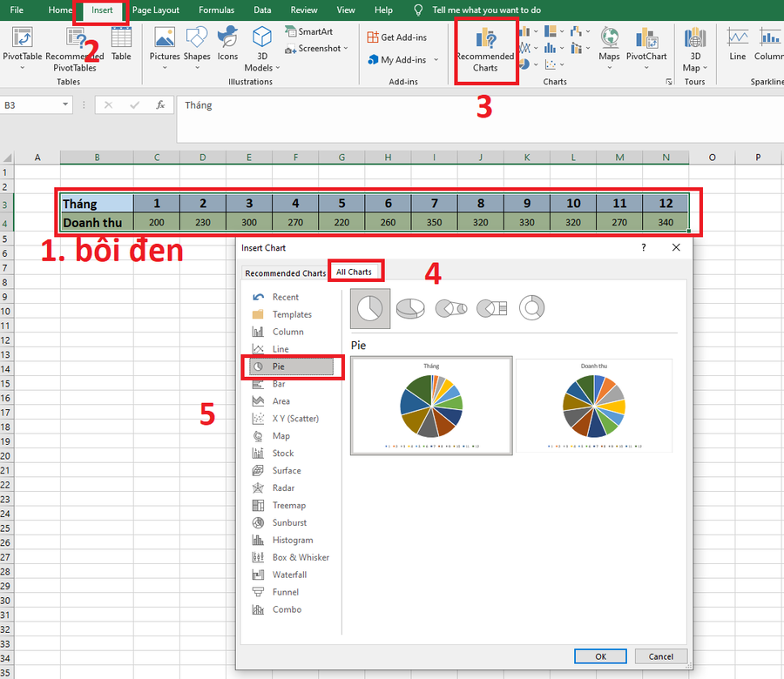Insert a Table from the ribbon
Image resolution: width=784 pixels, height=679 pixels.
click(121, 44)
